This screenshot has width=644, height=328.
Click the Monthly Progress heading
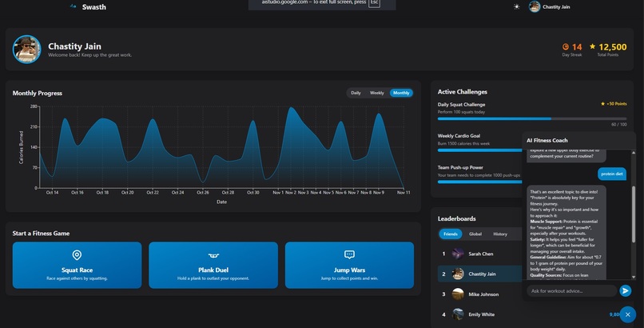pyautogui.click(x=38, y=94)
